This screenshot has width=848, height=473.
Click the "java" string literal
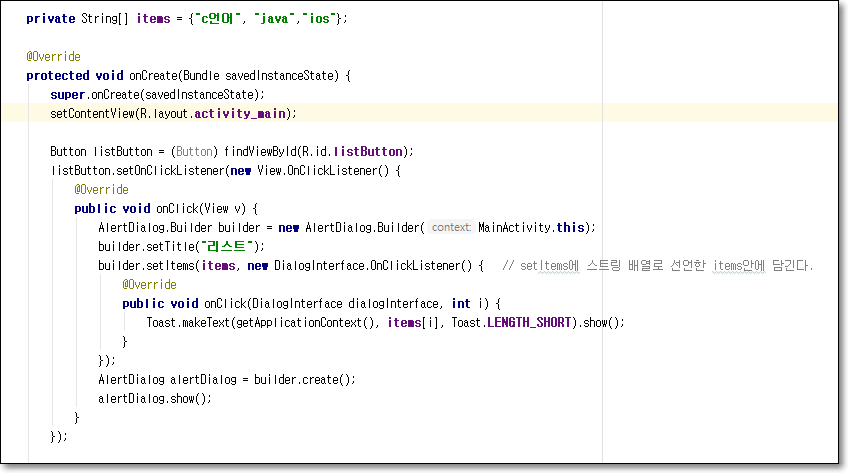coord(274,18)
